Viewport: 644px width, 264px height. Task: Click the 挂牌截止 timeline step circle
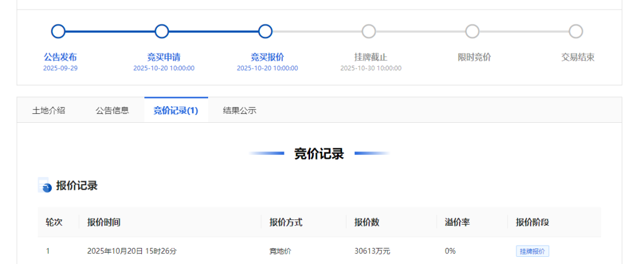pyautogui.click(x=369, y=31)
